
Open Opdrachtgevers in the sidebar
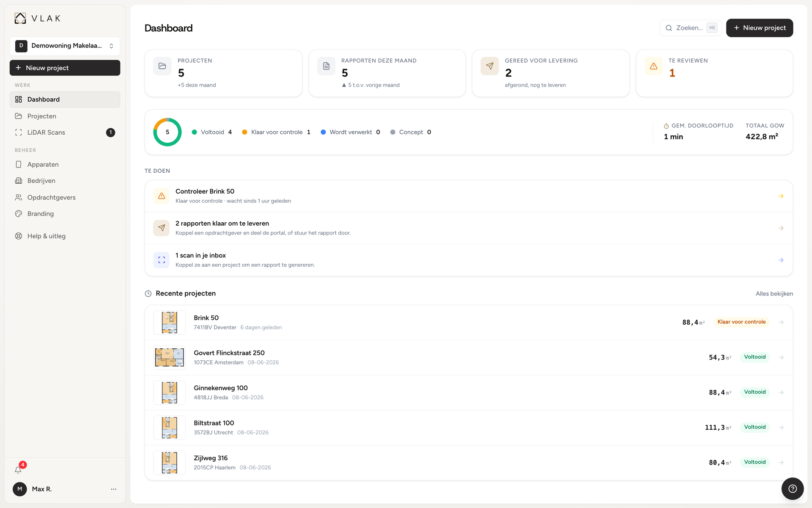[65, 197]
